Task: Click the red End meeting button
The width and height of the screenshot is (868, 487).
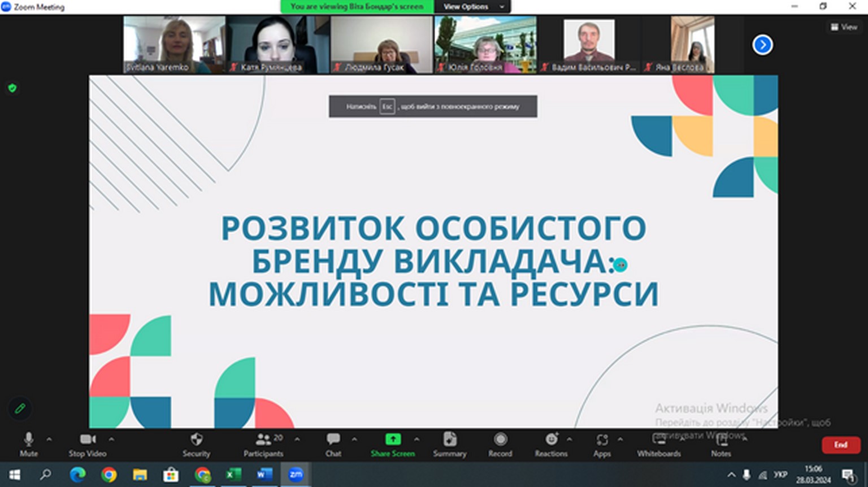Action: (840, 445)
